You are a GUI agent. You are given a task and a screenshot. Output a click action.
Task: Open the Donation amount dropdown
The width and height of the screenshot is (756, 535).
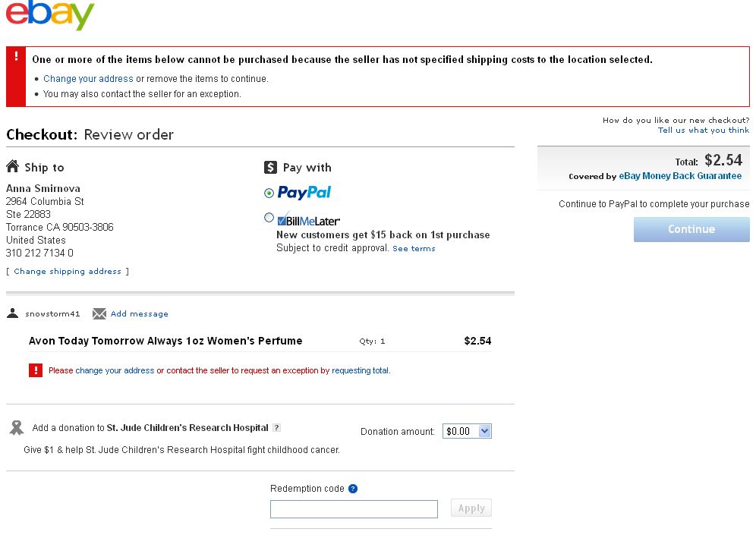coord(467,431)
